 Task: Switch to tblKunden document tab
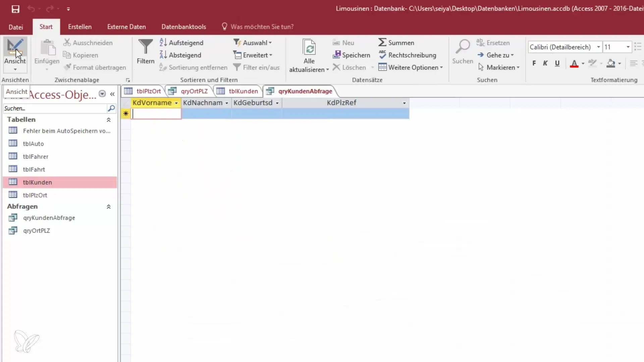(x=238, y=91)
